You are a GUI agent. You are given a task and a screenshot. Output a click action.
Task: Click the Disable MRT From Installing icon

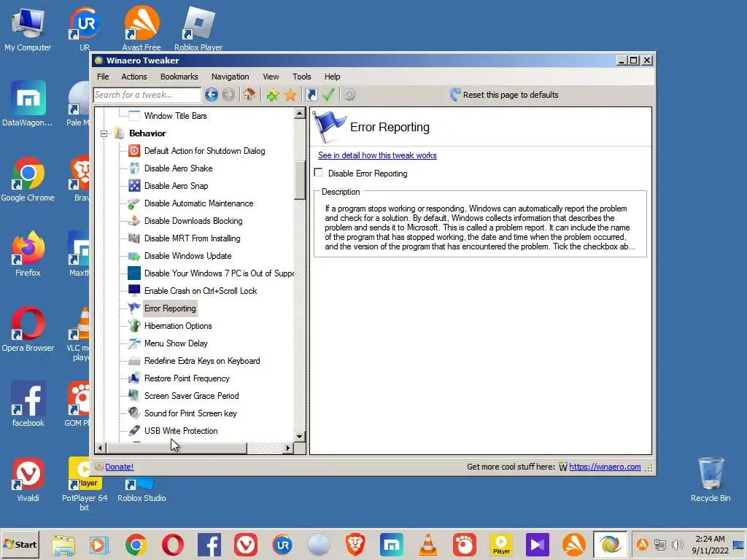tap(134, 238)
